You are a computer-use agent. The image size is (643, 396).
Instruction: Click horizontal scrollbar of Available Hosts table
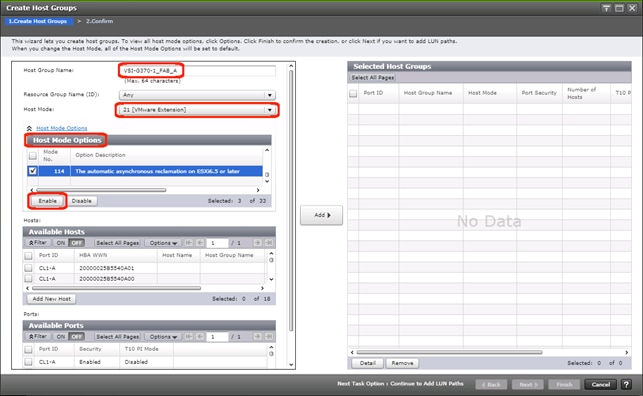(116, 288)
